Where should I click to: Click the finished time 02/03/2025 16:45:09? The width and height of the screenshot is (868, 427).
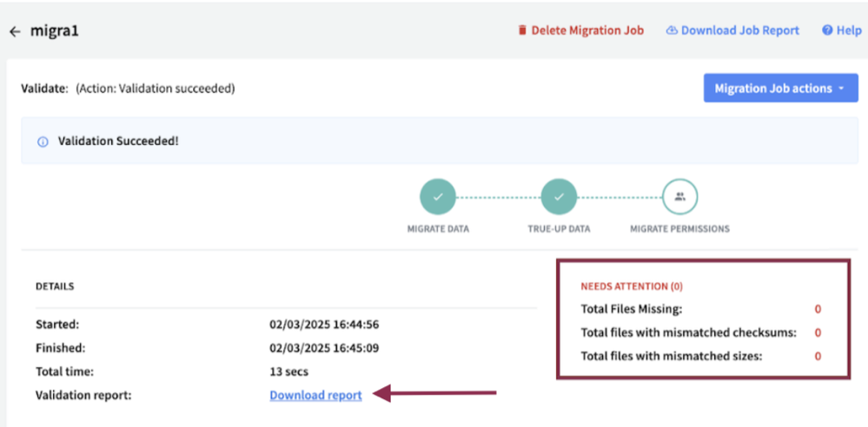324,349
